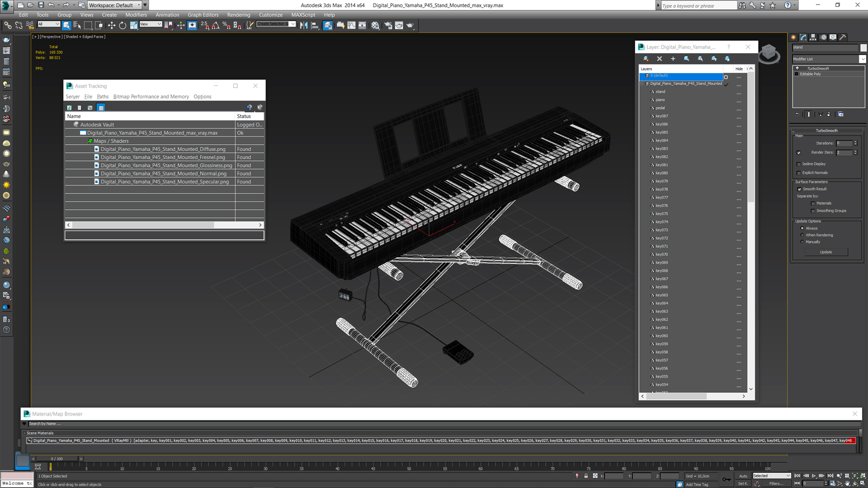Open the Graph Editors menu
This screenshot has width=868, height=488.
[x=203, y=15]
